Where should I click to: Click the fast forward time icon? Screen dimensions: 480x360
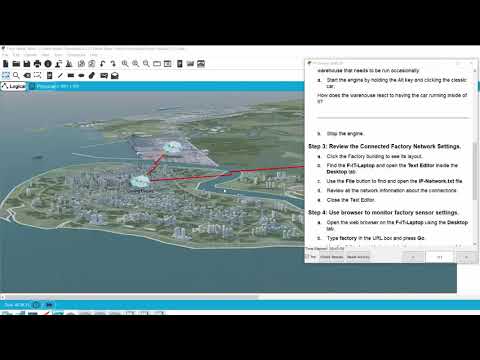click(49, 305)
